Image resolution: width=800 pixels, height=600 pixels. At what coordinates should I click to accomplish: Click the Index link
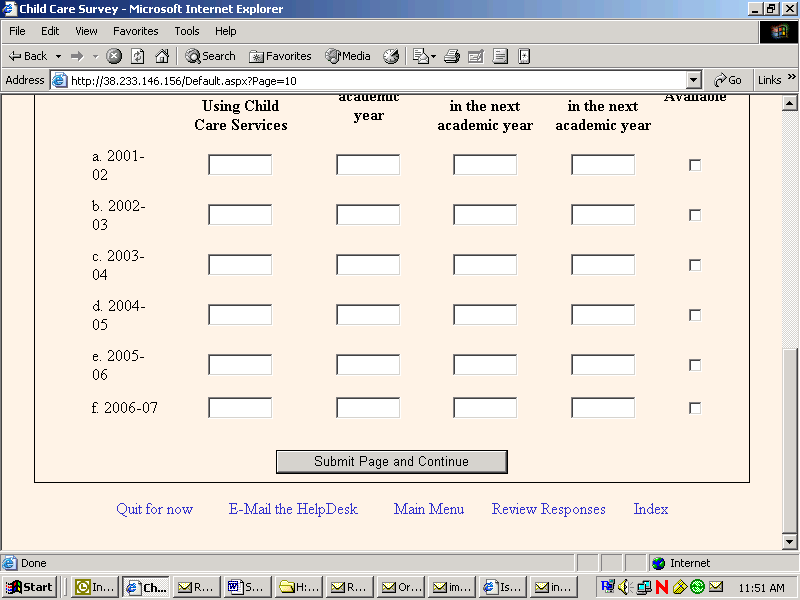point(651,509)
